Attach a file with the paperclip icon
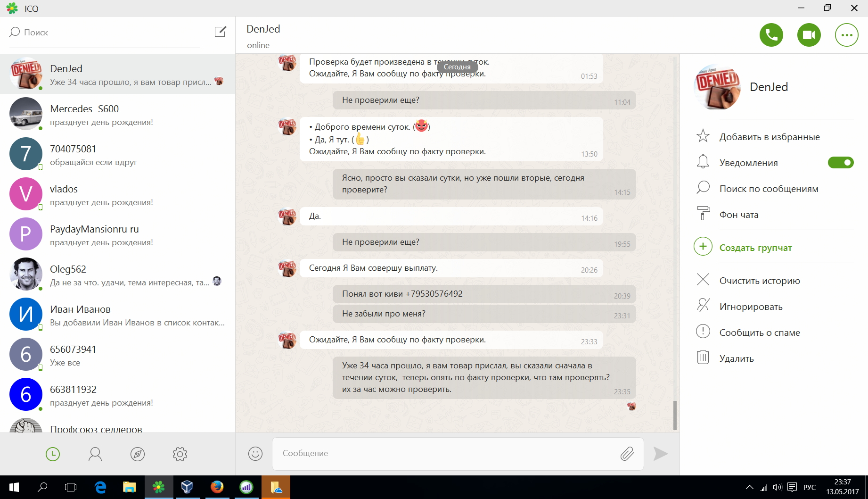This screenshot has width=868, height=499. [627, 454]
